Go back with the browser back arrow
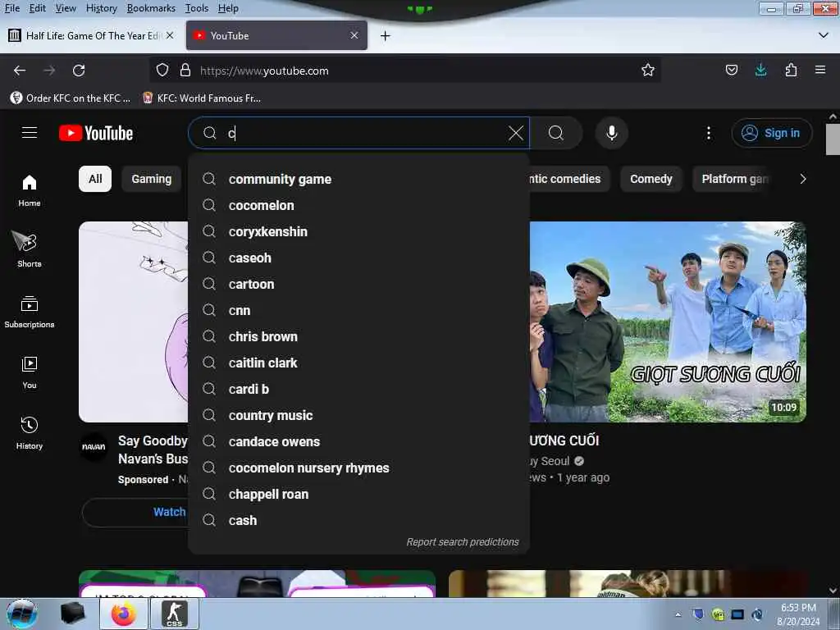The image size is (840, 630). click(20, 71)
